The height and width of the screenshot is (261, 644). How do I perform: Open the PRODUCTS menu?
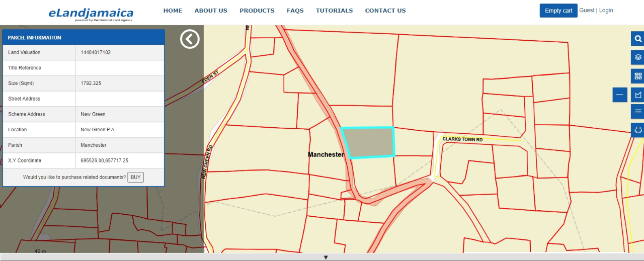257,11
